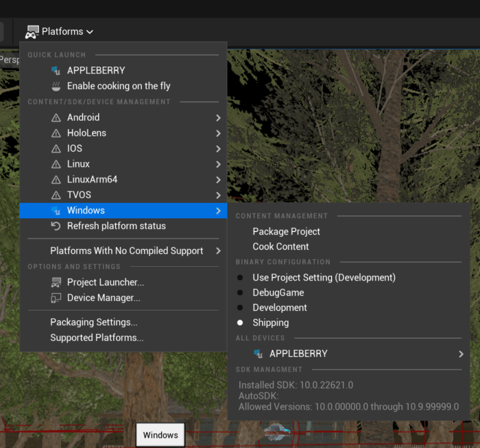The width and height of the screenshot is (480, 448).
Task: Click the Platforms gamepad monitor icon
Action: [32, 32]
